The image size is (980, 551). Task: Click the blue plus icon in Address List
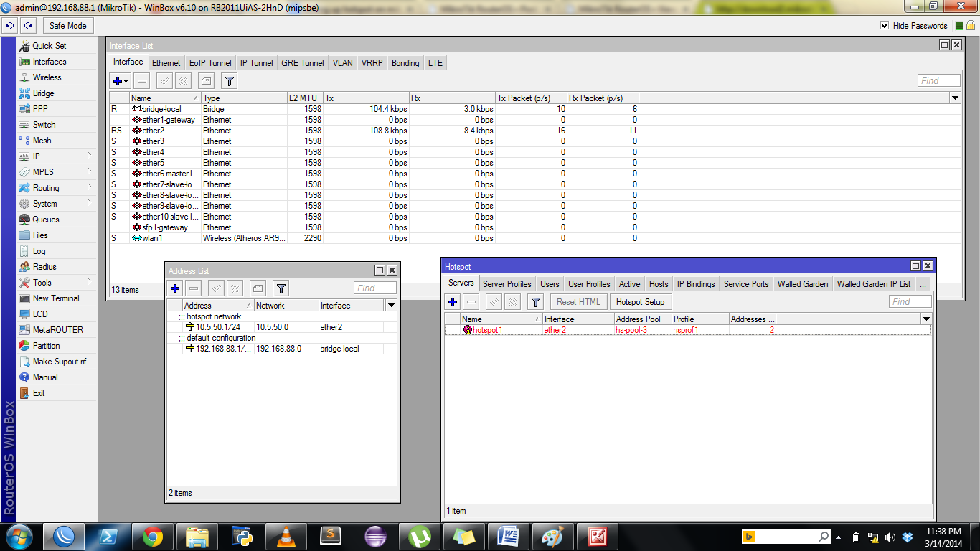click(x=175, y=288)
